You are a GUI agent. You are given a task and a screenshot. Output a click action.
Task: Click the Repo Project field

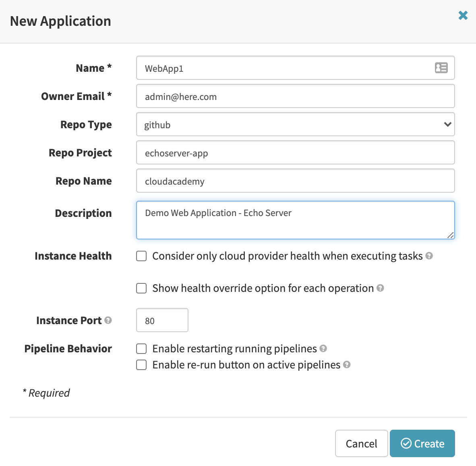[295, 152]
